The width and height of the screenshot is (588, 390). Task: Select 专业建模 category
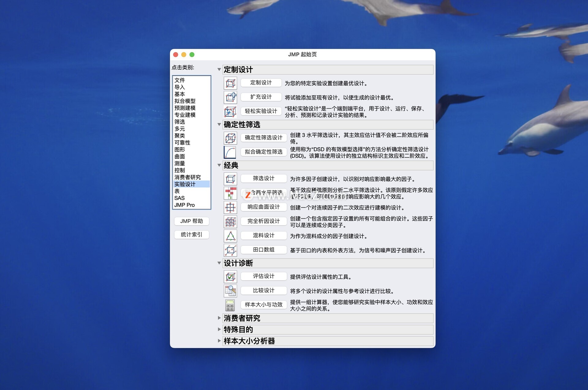click(x=192, y=115)
